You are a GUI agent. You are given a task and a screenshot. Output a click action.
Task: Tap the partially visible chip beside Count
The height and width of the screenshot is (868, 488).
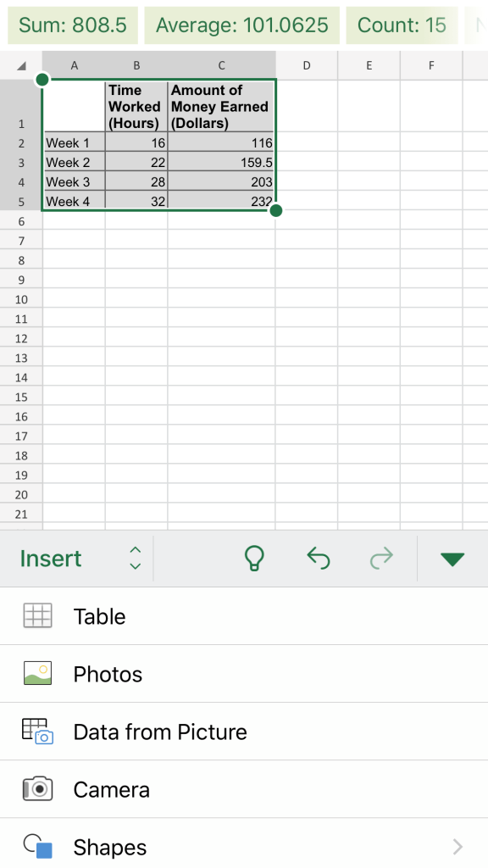479,25
